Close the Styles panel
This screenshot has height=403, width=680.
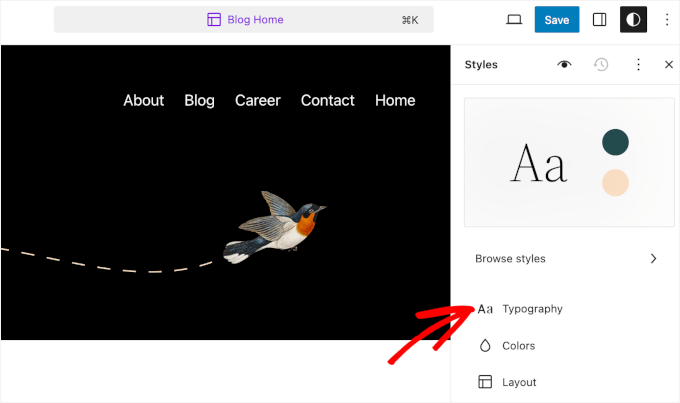(x=669, y=64)
